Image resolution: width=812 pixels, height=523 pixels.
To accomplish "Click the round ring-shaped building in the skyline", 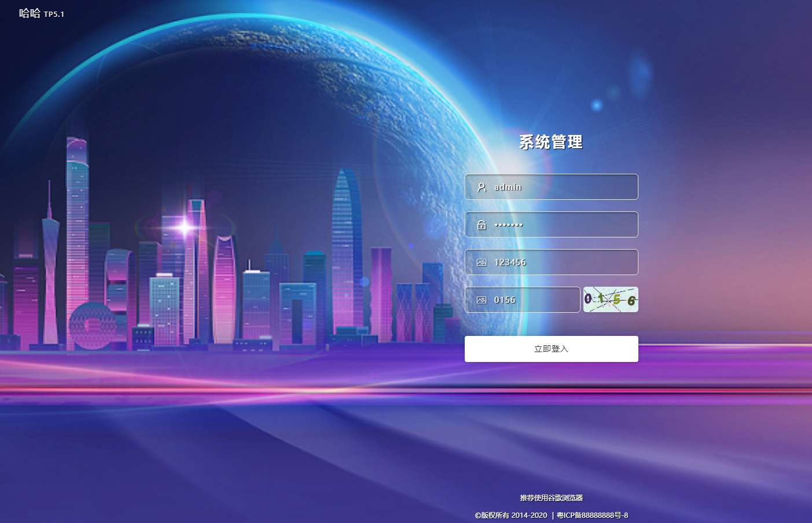I will [92, 325].
